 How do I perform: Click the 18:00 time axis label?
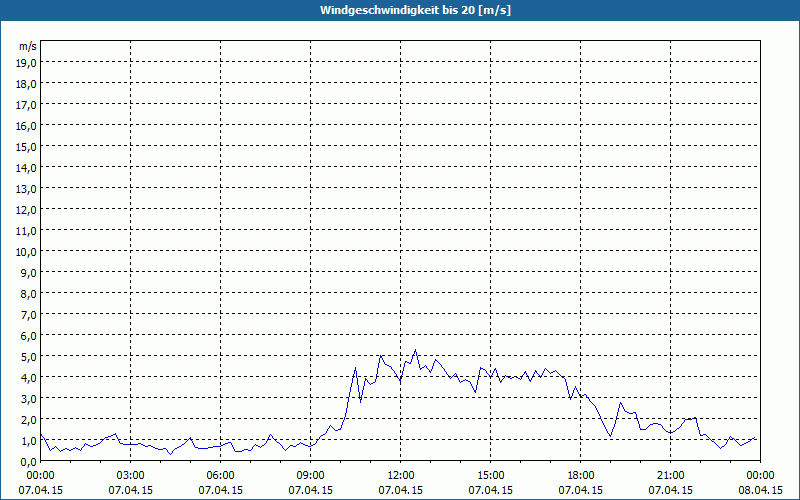(x=581, y=476)
